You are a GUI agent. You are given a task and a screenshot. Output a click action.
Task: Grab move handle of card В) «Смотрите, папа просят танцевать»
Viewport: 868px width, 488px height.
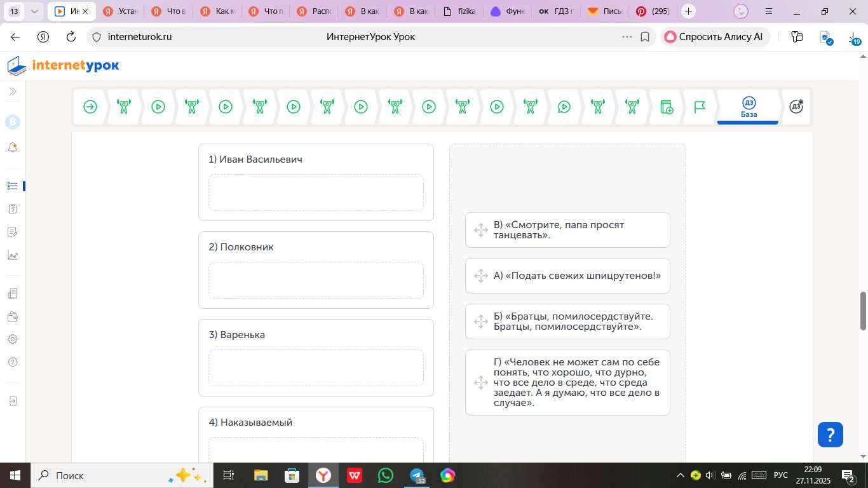coord(480,230)
